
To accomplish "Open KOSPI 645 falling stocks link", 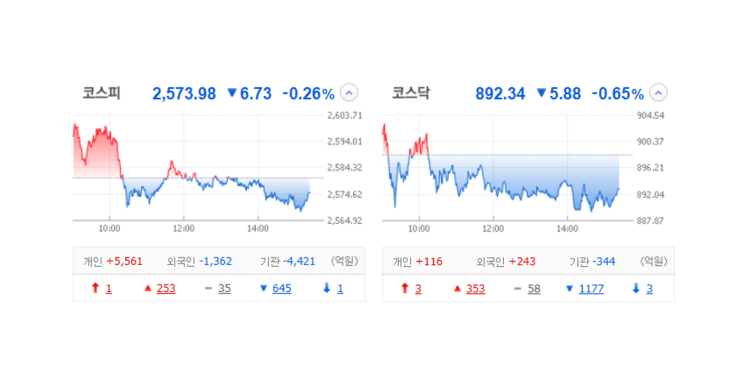I will [281, 288].
